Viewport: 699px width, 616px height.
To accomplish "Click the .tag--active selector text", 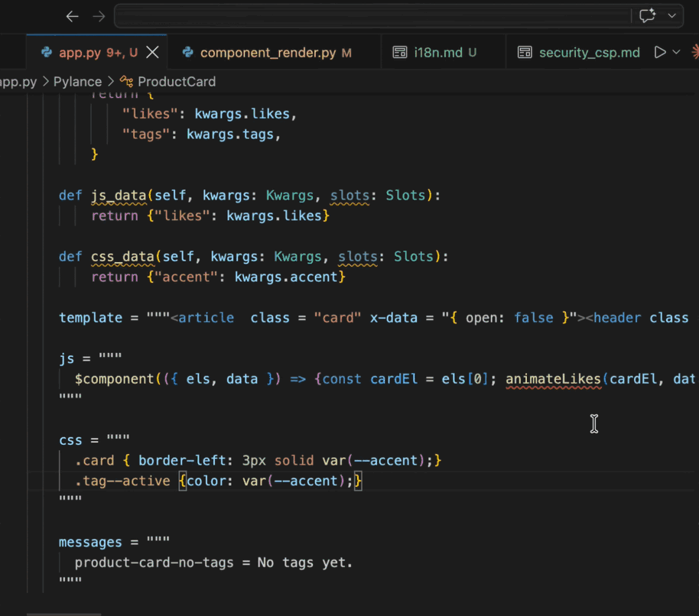I will [122, 481].
